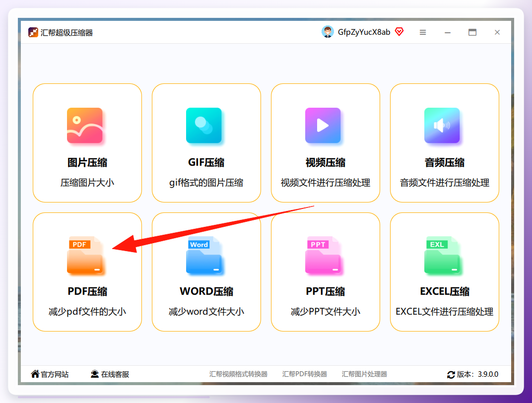Close the 汇帮超级压缩器 window
The width and height of the screenshot is (532, 403).
point(497,32)
